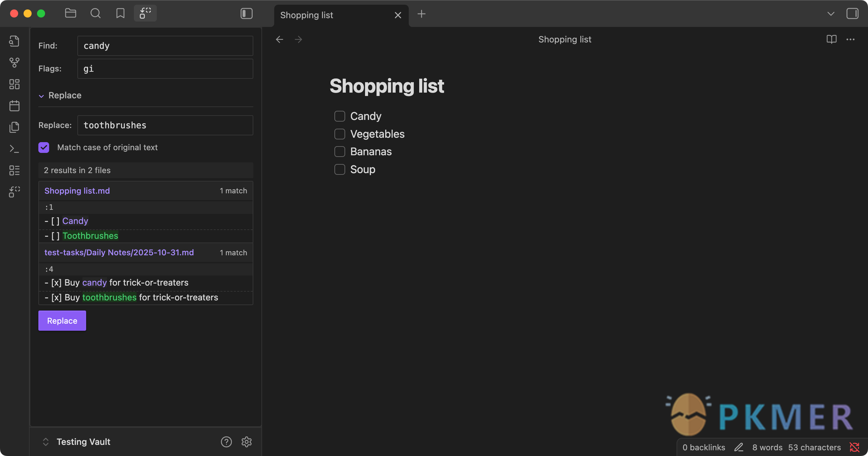Close the Shopping list tab
The height and width of the screenshot is (456, 868).
click(x=398, y=15)
